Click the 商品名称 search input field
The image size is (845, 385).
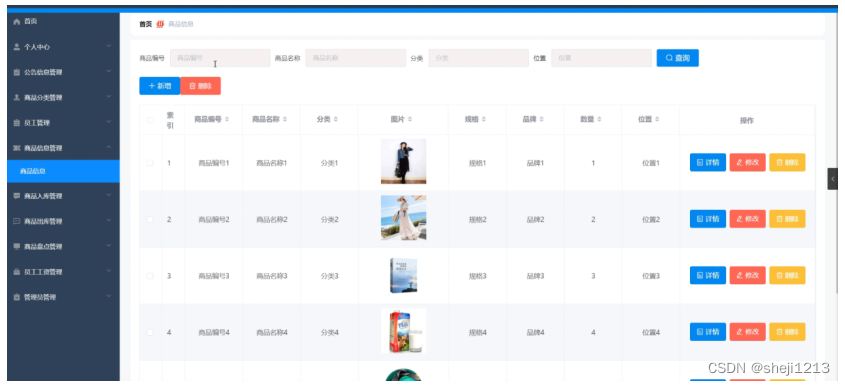point(356,58)
